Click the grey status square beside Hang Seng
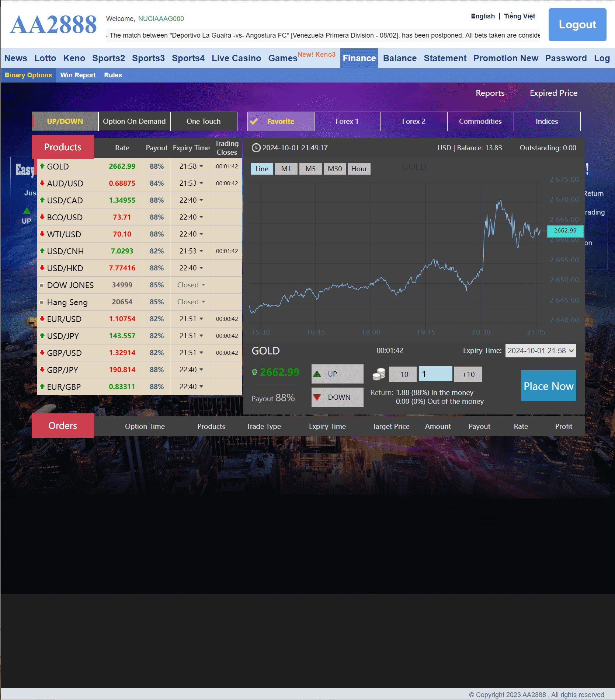This screenshot has width=615, height=700. [42, 302]
